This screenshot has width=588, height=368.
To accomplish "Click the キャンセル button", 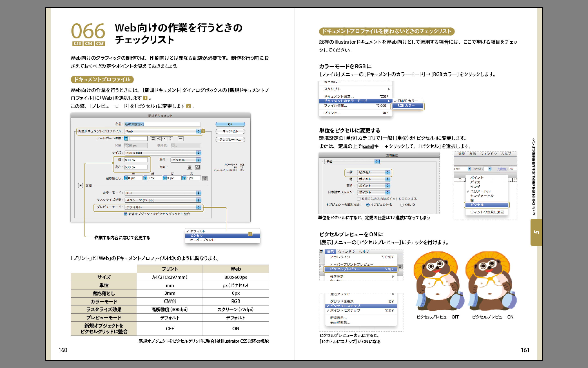I will pos(230,131).
